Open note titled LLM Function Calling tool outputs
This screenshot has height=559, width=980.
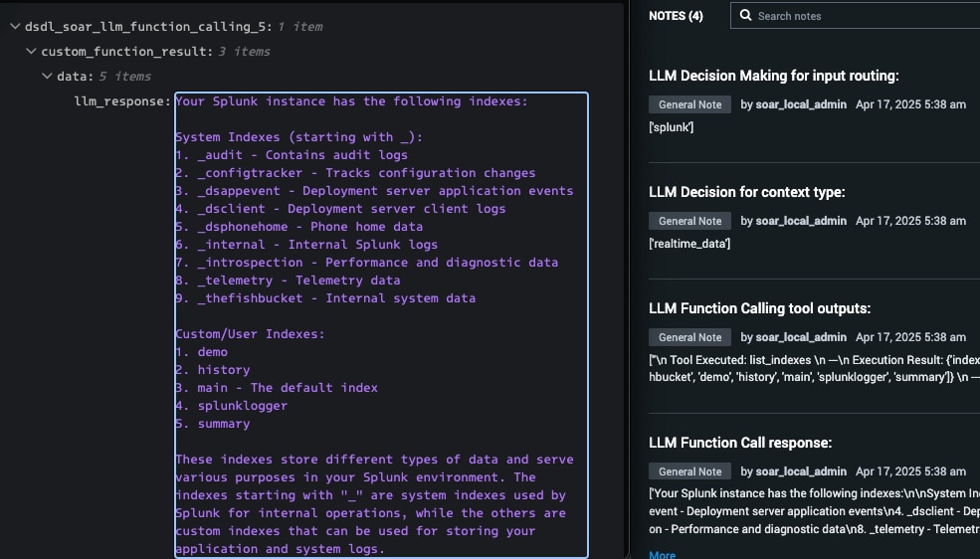[759, 308]
